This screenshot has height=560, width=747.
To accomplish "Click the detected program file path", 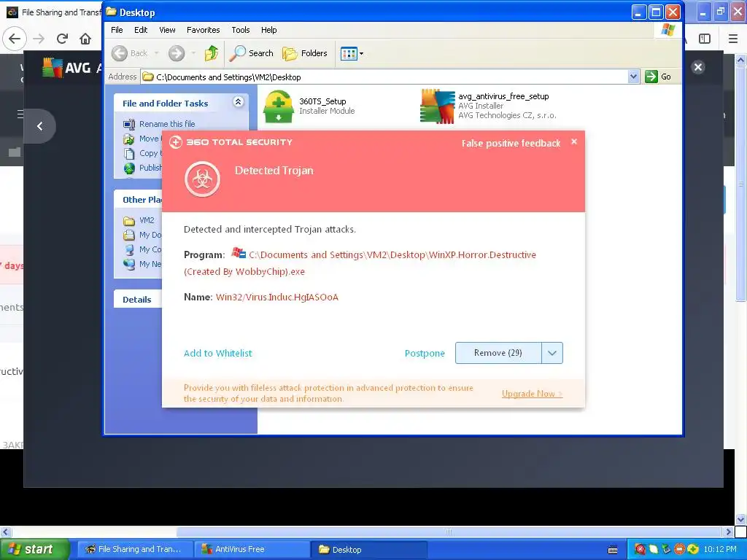I will click(360, 262).
